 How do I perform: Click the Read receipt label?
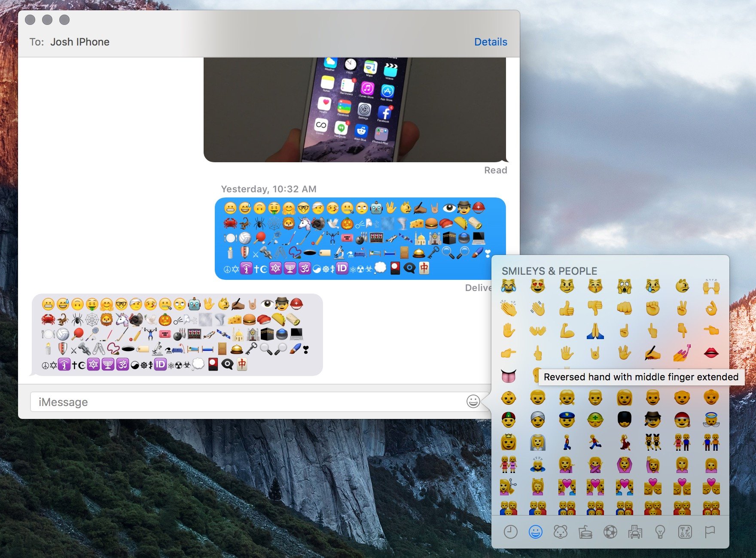coord(496,170)
